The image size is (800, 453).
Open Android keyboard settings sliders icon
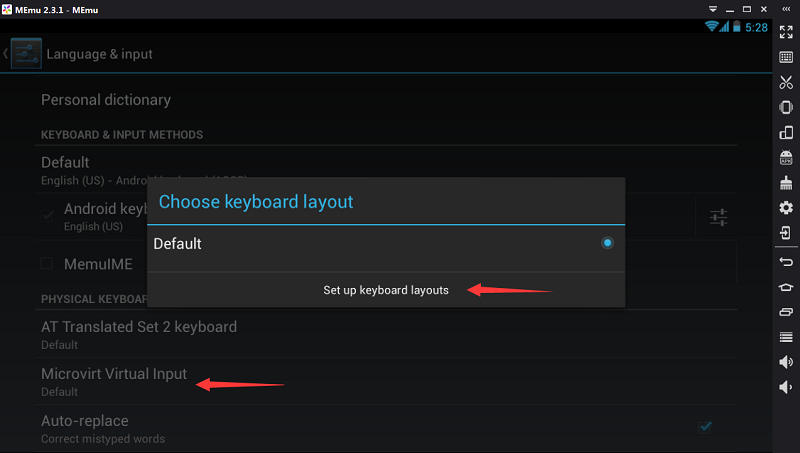click(718, 216)
